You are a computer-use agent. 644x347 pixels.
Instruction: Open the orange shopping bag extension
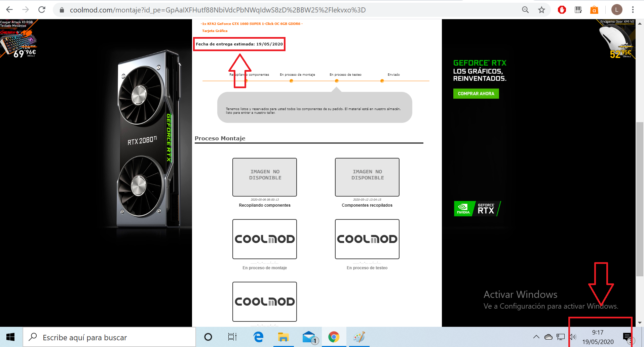(x=594, y=10)
